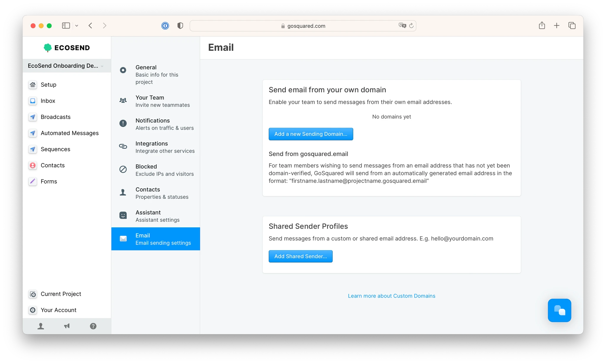Click the megaphone announcements icon
Image resolution: width=606 pixels, height=364 pixels.
(x=67, y=326)
